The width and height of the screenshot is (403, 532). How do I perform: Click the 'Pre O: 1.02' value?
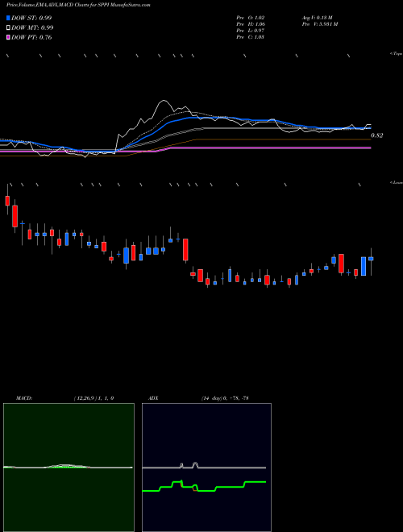tap(251, 18)
